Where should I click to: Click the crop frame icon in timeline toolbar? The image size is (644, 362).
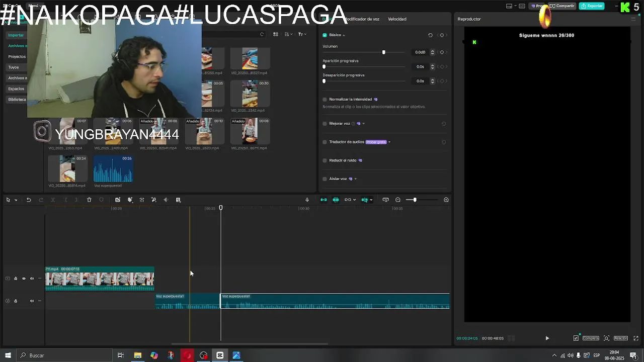[x=178, y=200]
